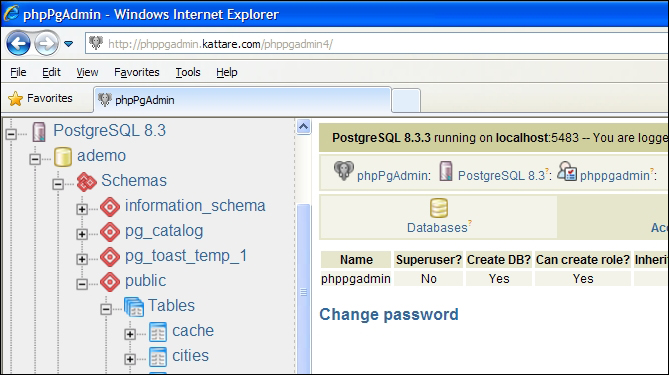
Task: Click the Schemas red diamond cluster icon
Action: (87, 182)
